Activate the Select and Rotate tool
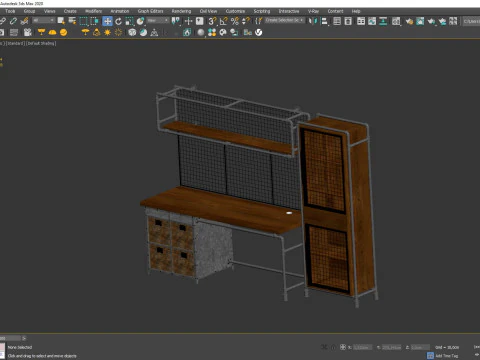 (x=118, y=21)
